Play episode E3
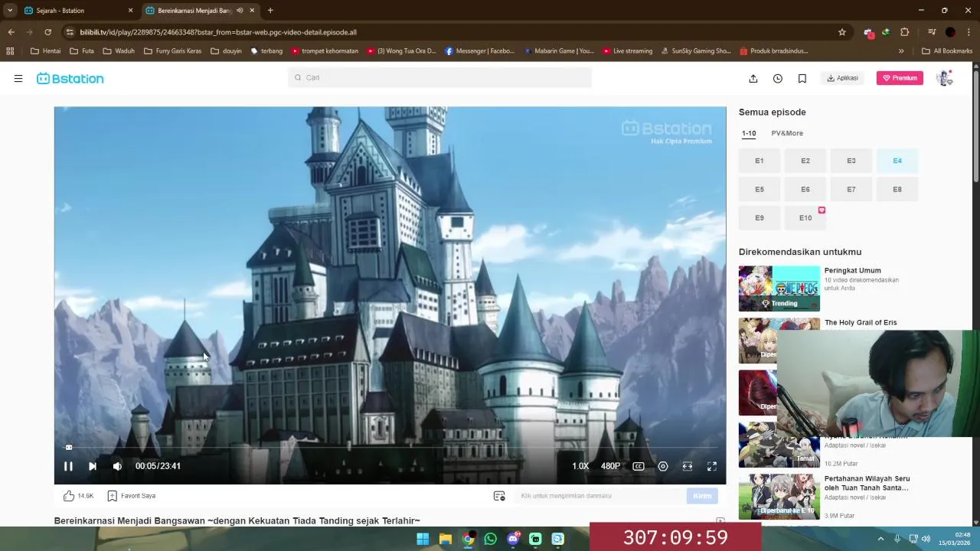This screenshot has height=551, width=980. pyautogui.click(x=851, y=161)
